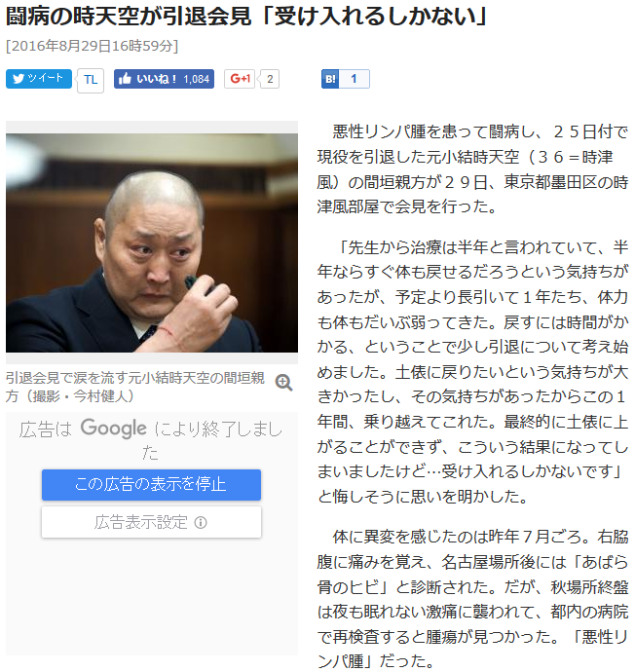635x672 pixels.
Task: Click the retirement press conference photo
Action: pos(152,243)
